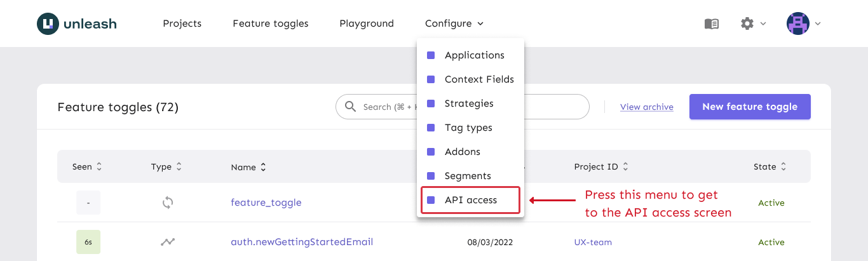Viewport: 868px width, 261px height.
Task: Click the user avatar icon
Action: pyautogui.click(x=797, y=23)
